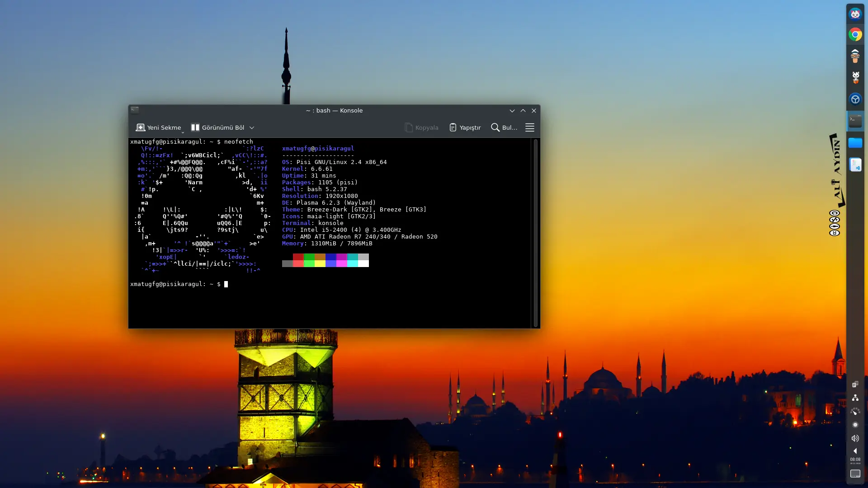Click the '~ : bash — Konsole' window title
Viewport: 868px width, 488px height.
[x=334, y=111]
